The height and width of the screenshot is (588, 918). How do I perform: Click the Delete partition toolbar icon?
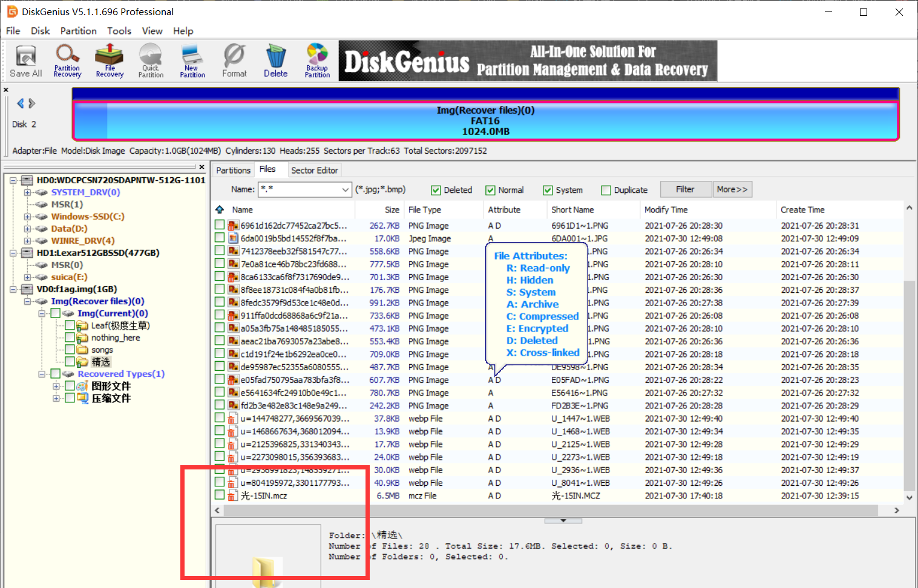[276, 61]
